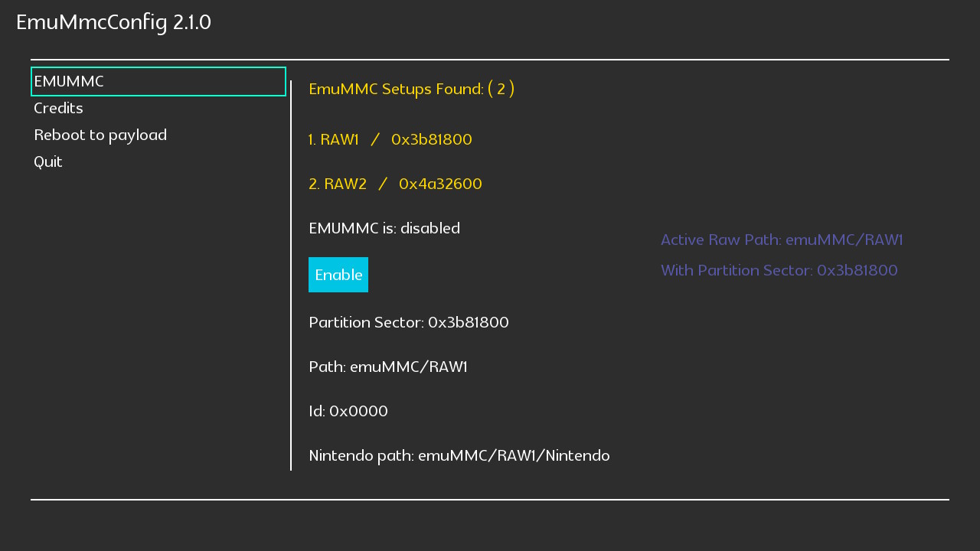Select Quit in the sidebar

(48, 162)
